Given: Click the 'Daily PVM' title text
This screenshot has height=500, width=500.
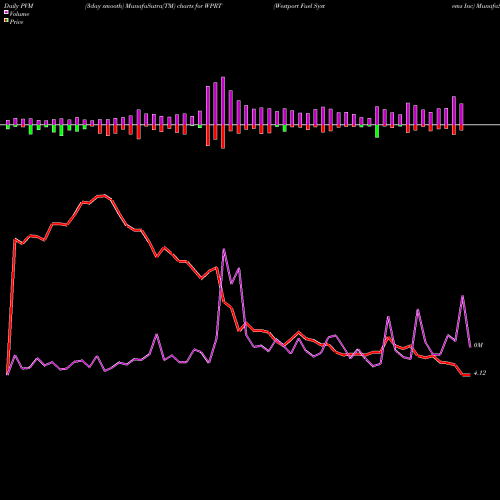Looking at the screenshot, I should coord(18,6).
